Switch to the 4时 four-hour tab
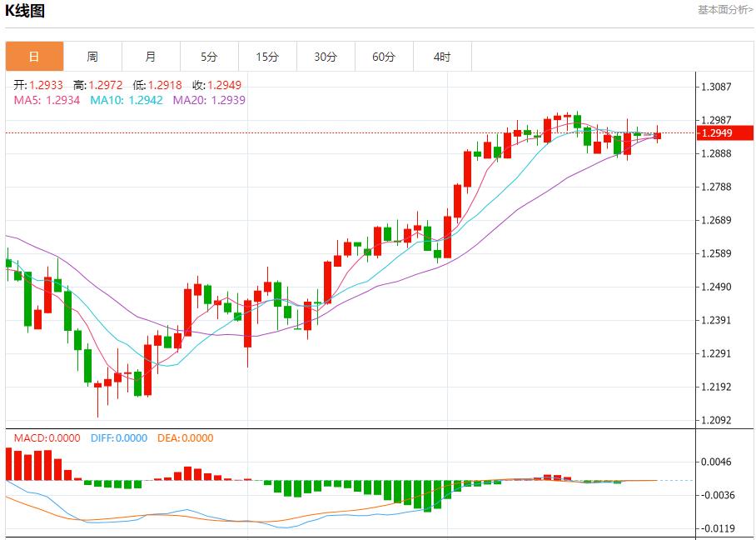756x540 pixels. (442, 57)
